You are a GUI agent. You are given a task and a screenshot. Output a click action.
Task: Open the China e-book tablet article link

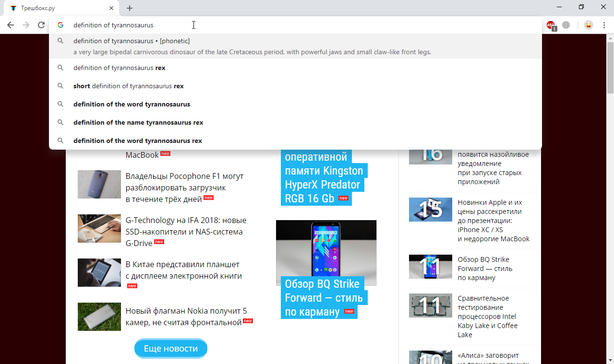[x=183, y=270]
